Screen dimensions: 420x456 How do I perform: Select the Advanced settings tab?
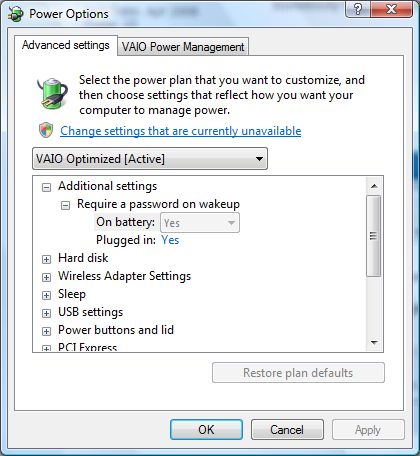pyautogui.click(x=66, y=45)
